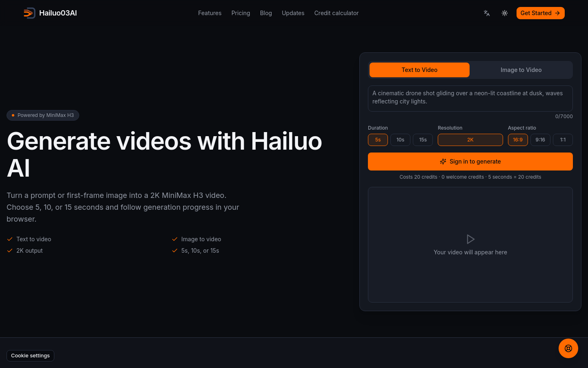Image resolution: width=588 pixels, height=368 pixels.
Task: Click the checkmark icon beside Text to video
Action: (x=10, y=239)
